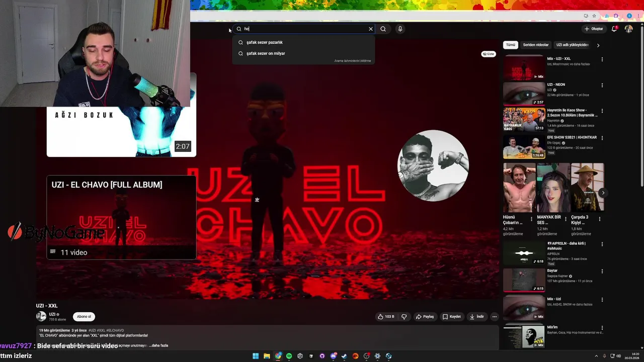This screenshot has height=362, width=644.
Task: Bookmark this tab with the star icon
Action: (x=594, y=16)
